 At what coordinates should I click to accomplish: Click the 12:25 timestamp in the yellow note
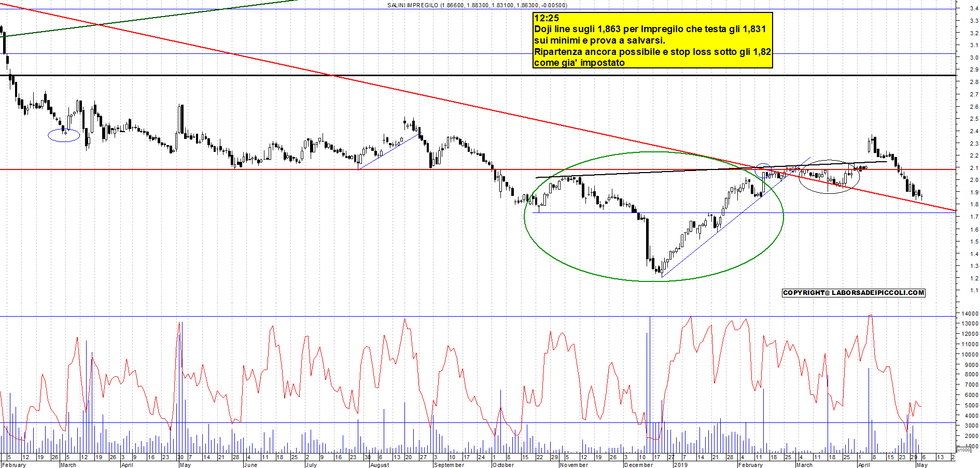(x=547, y=18)
